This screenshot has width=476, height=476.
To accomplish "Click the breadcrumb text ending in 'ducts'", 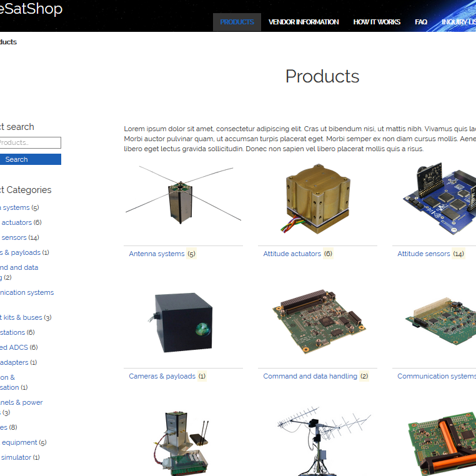I will tap(8, 42).
